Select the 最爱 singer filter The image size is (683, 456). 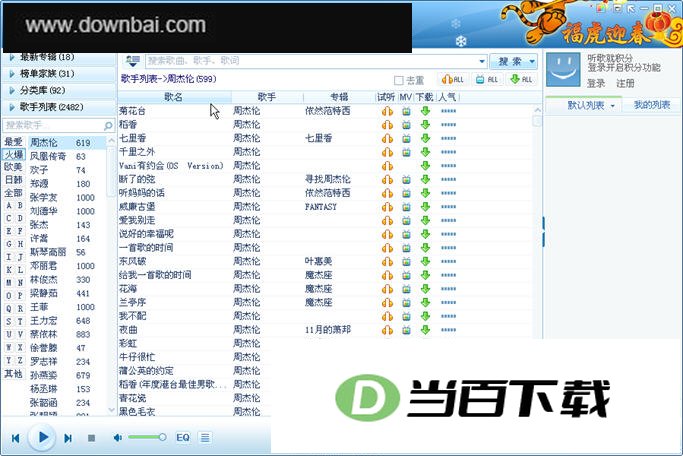14,142
